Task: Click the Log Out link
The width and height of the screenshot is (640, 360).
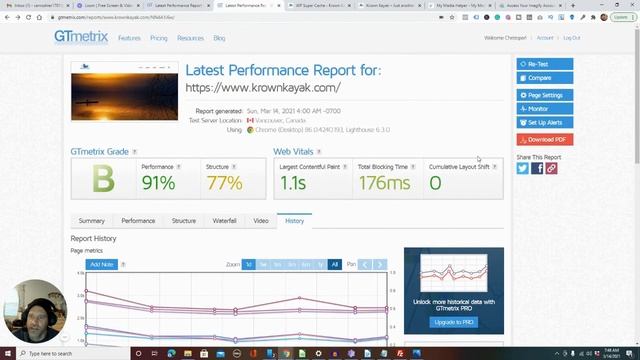Action: [571, 38]
